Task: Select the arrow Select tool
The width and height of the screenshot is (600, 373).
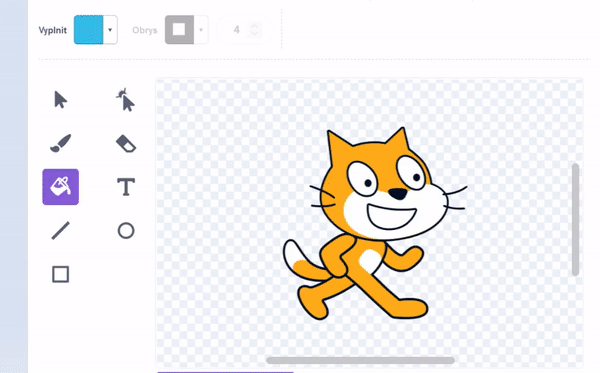Action: point(60,100)
